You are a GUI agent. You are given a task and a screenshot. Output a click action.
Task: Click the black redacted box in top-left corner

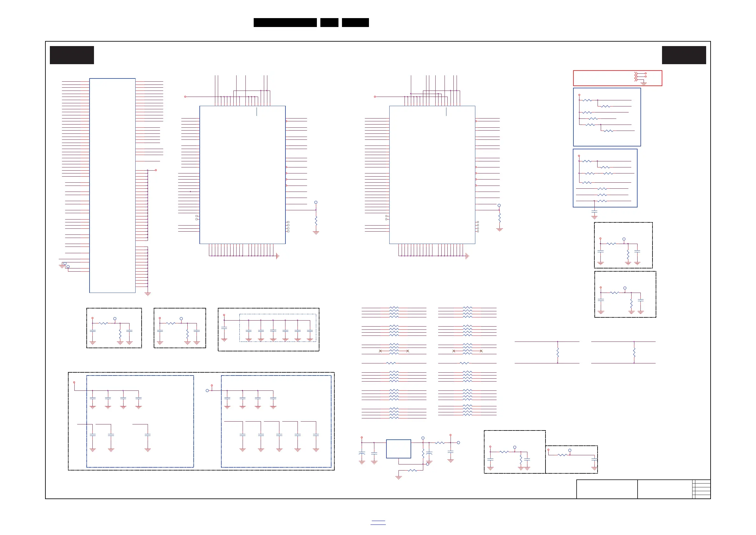point(72,55)
